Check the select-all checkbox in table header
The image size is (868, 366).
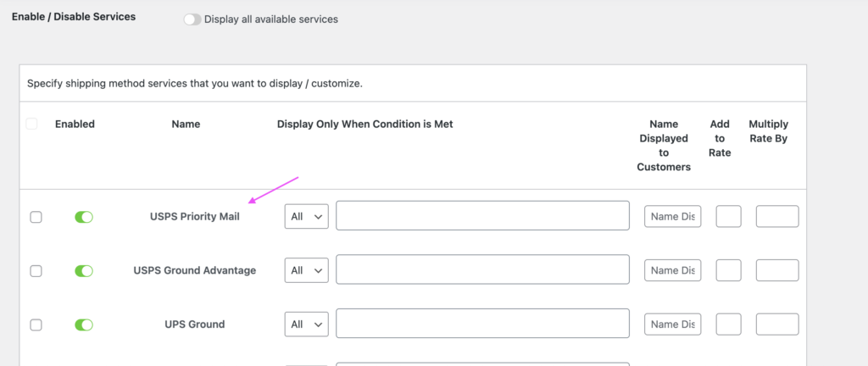pyautogui.click(x=32, y=124)
